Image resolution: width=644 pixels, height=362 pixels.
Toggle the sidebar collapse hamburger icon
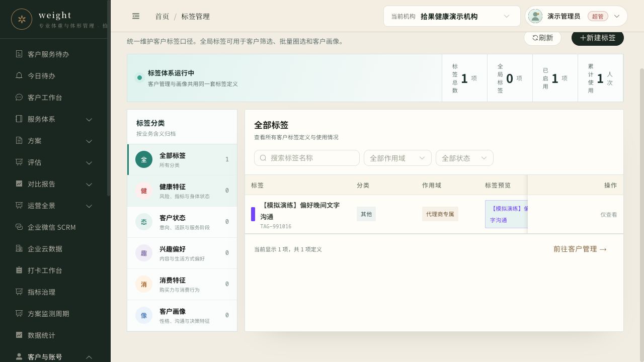(136, 16)
